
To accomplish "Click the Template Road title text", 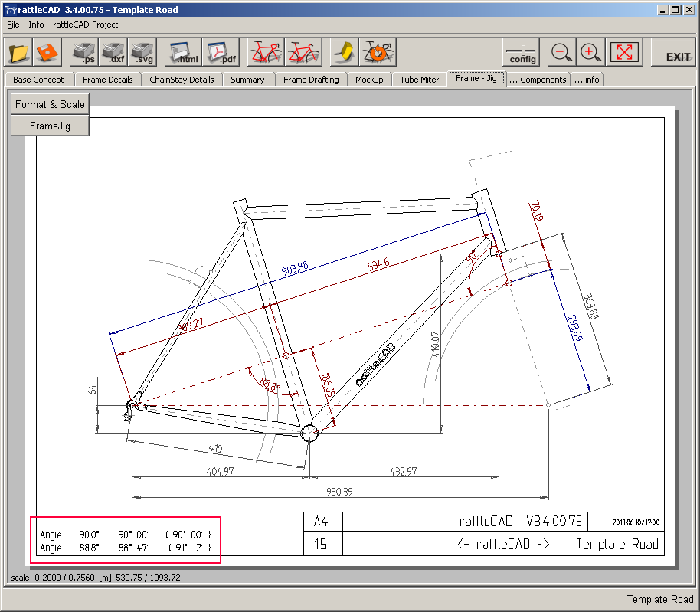I will 617,544.
